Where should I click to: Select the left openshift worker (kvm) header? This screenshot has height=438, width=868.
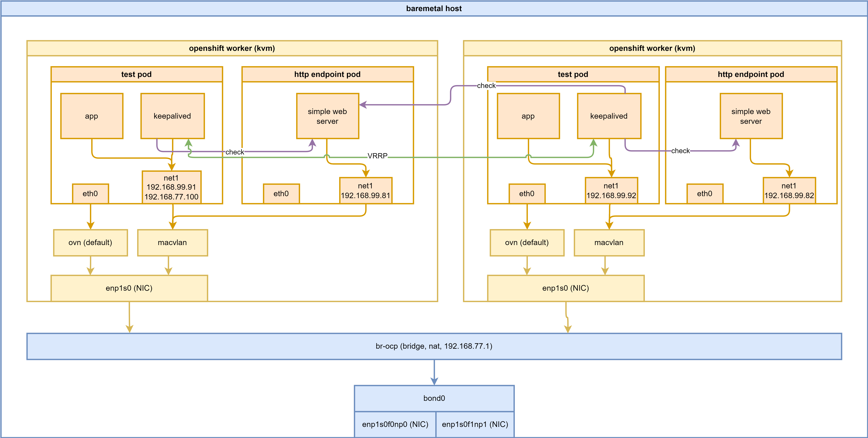(x=232, y=48)
